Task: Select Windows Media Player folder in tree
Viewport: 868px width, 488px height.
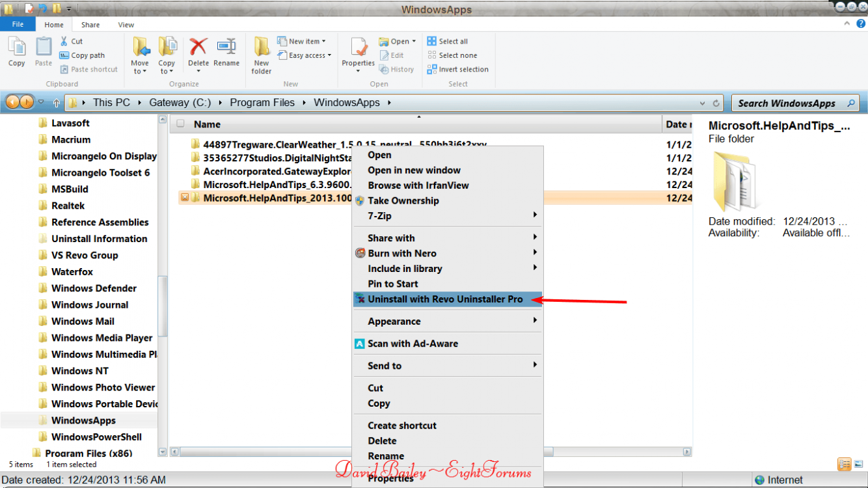Action: [102, 338]
